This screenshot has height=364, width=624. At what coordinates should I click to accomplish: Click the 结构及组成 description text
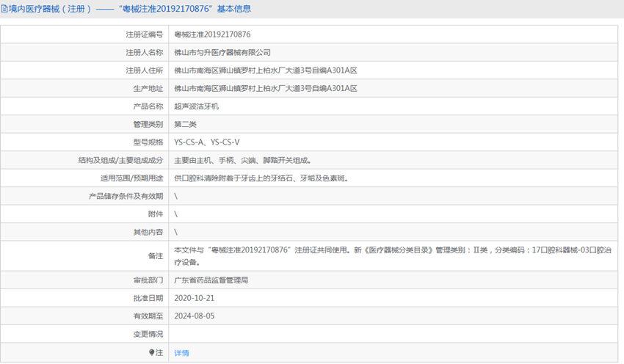coord(242,160)
